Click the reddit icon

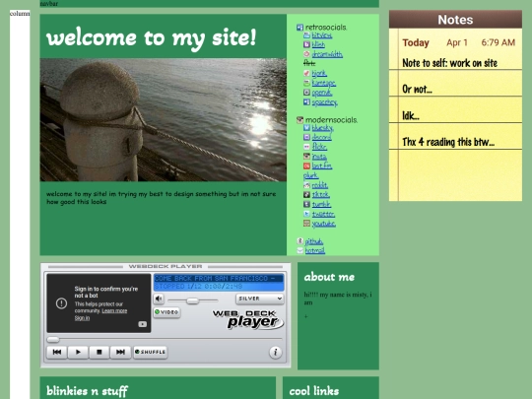point(306,185)
